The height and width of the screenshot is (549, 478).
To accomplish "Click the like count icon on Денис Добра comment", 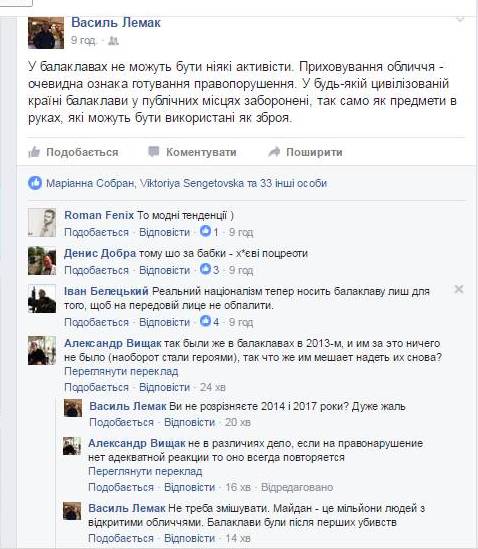I will tap(205, 269).
